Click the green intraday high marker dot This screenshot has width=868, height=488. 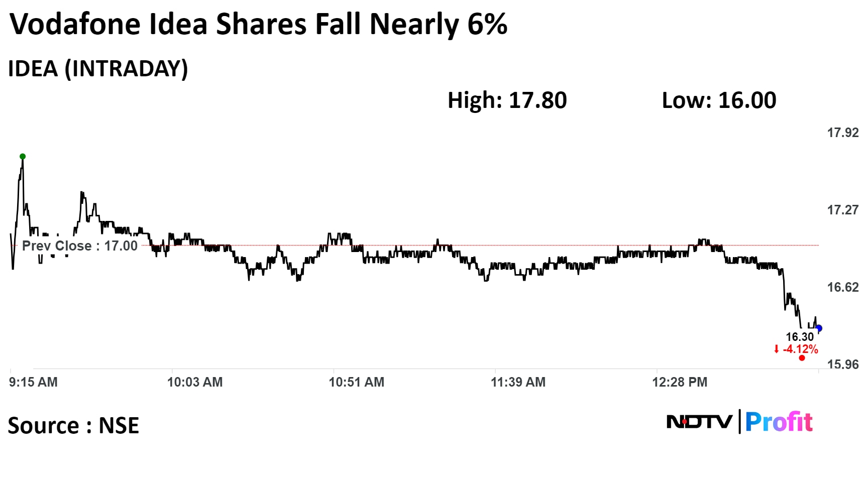coord(23,157)
